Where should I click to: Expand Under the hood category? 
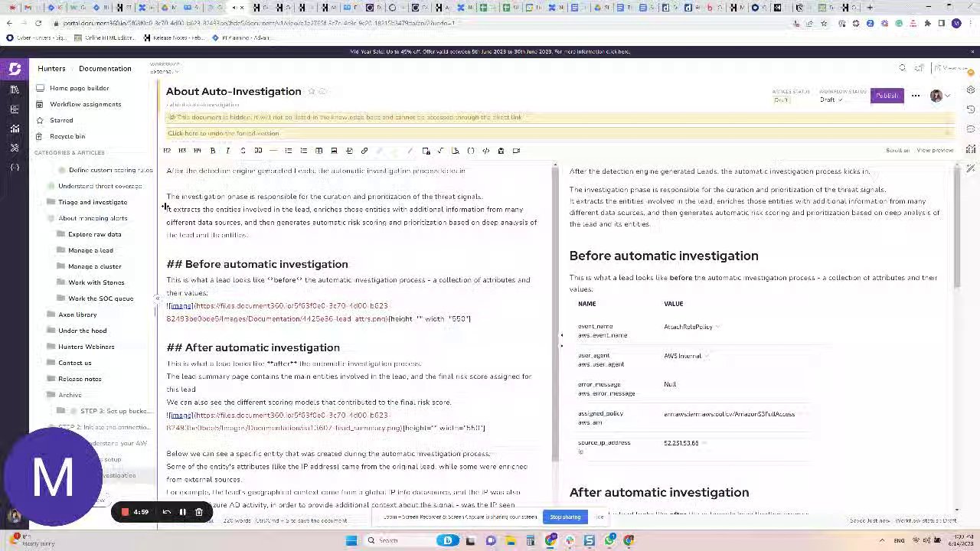82,331
